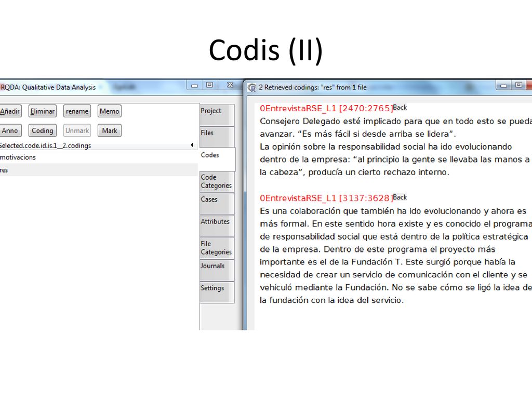Switch to the Attributes tab
Viewport: 532px width, 399px height.
tap(217, 225)
